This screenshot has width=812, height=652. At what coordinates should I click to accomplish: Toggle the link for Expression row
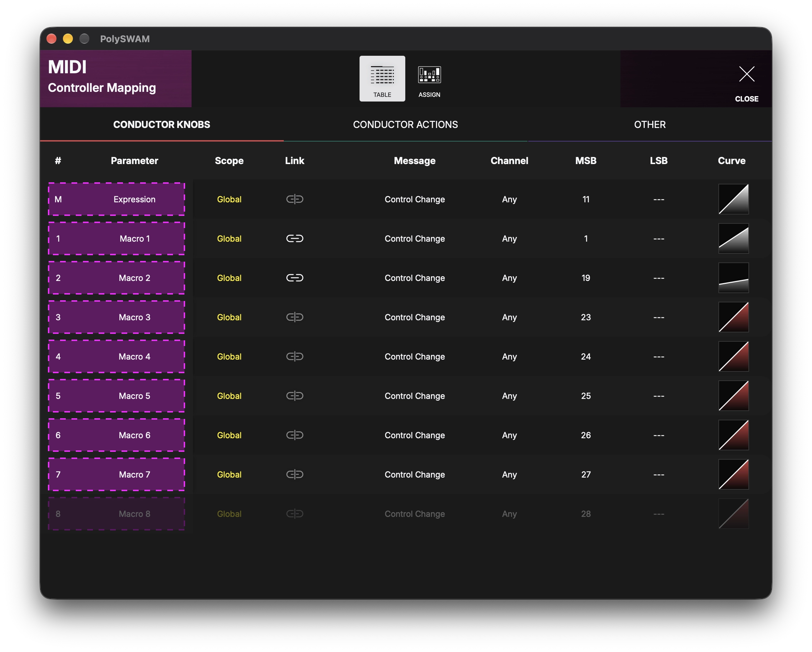[x=294, y=199]
